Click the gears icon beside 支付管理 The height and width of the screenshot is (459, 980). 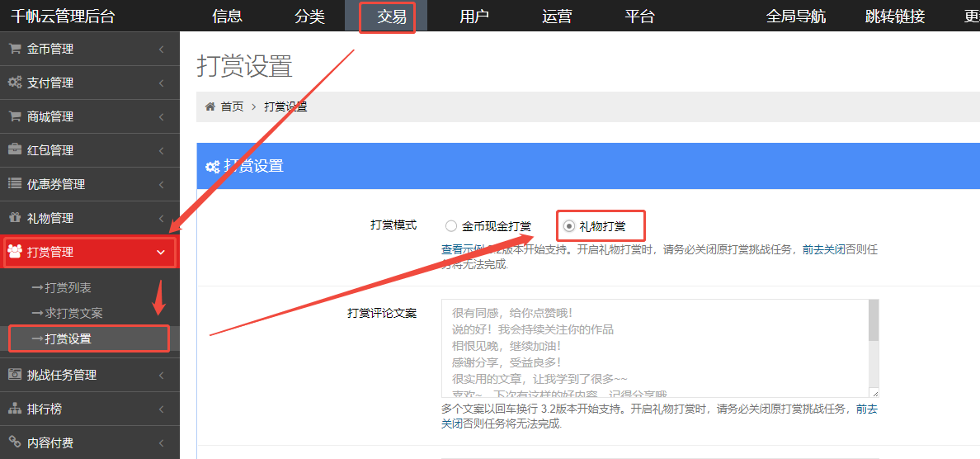pyautogui.click(x=14, y=83)
